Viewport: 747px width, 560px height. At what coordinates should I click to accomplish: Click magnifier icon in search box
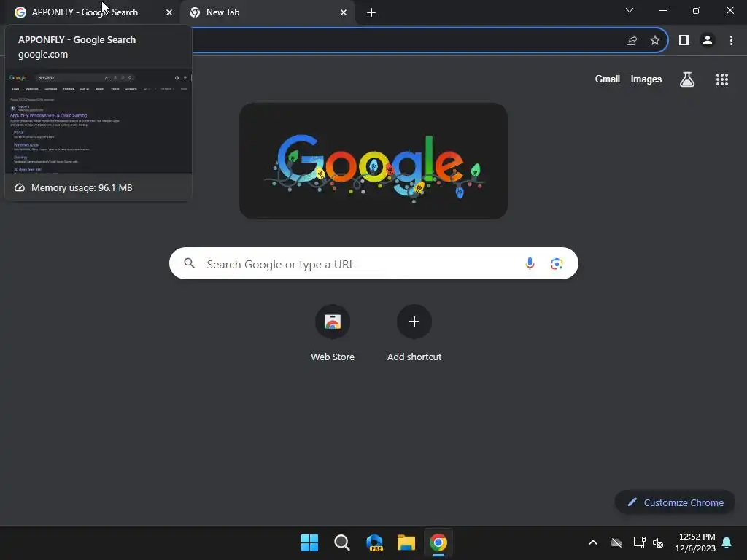189,263
